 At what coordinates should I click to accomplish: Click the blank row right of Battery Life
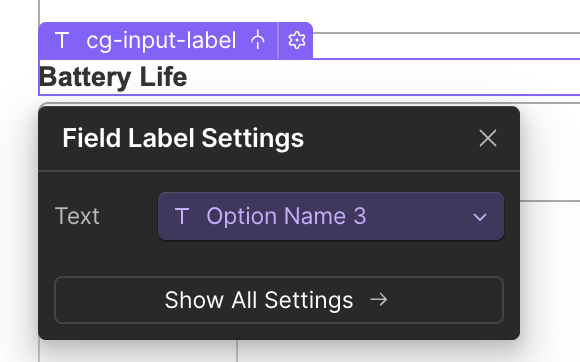coord(383,77)
